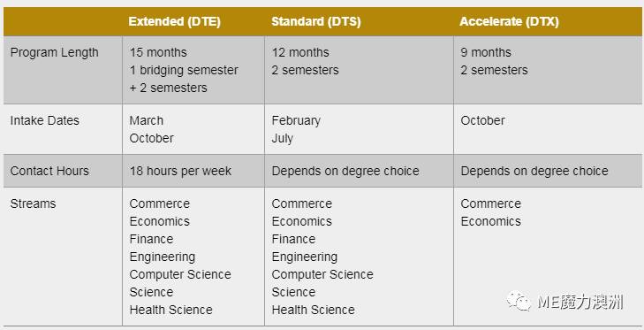Click the ME魔力澳洲 watermark text

(x=580, y=302)
